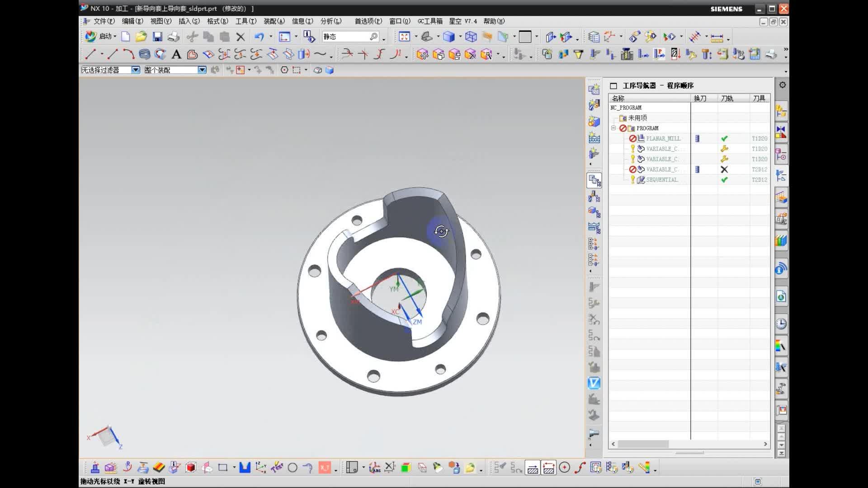Click the blue U-shaped groove icon
The width and height of the screenshot is (868, 488).
245,468
